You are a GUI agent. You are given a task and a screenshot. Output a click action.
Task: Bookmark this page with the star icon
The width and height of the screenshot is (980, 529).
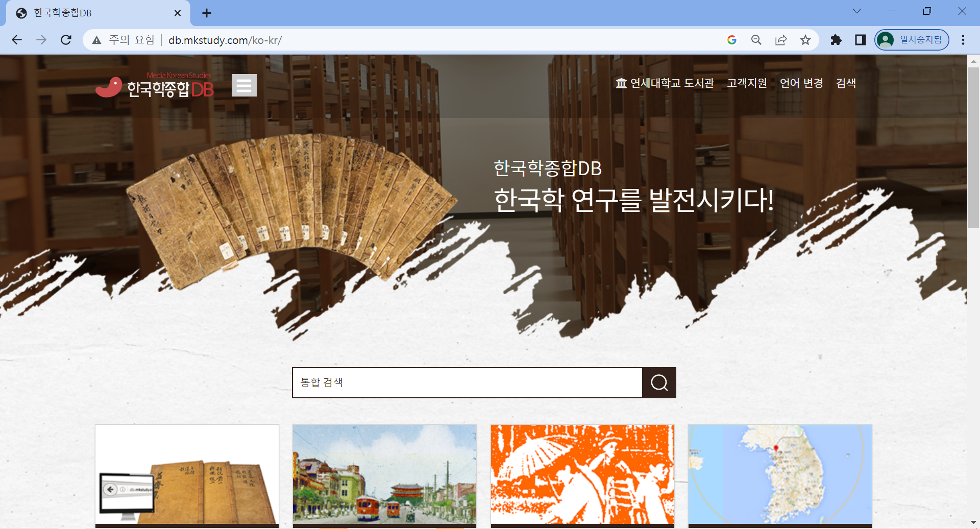click(x=805, y=40)
